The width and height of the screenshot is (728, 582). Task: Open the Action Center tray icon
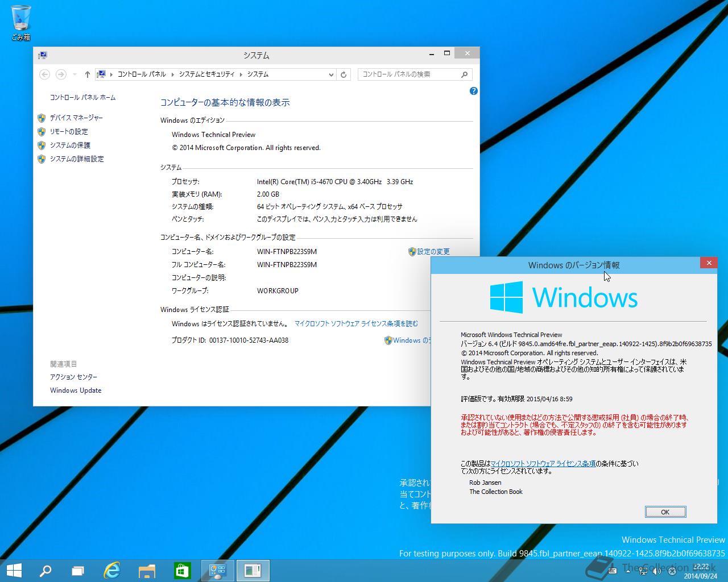(672, 571)
